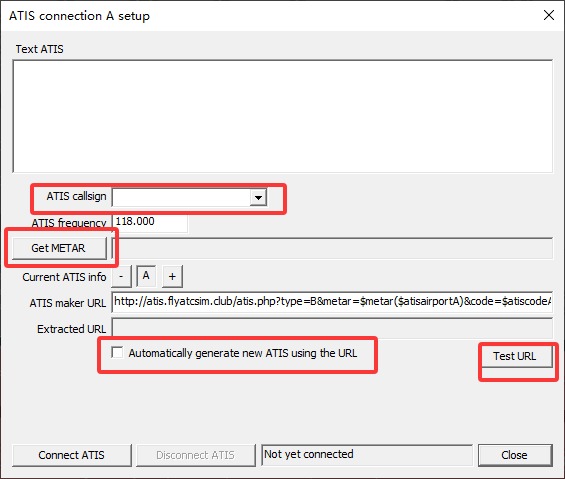Click the 'Extracted URL' label

[72, 329]
